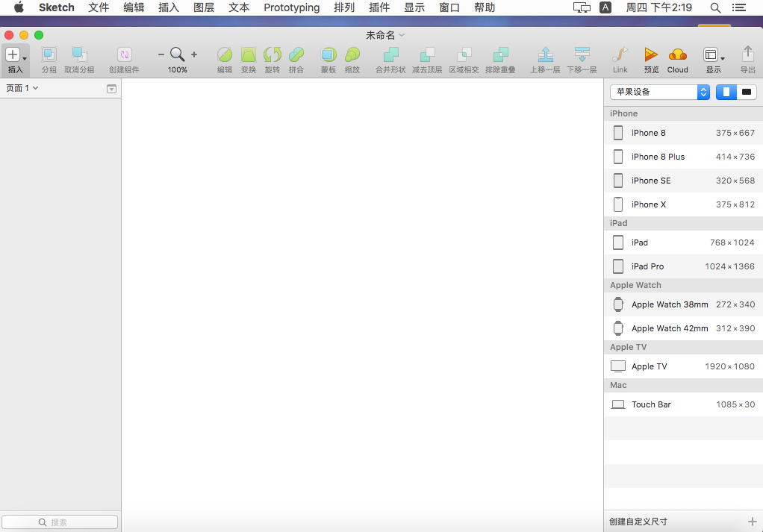Image resolution: width=763 pixels, height=532 pixels.
Task: Select the iPhone SE artboard preset
Action: coord(683,181)
